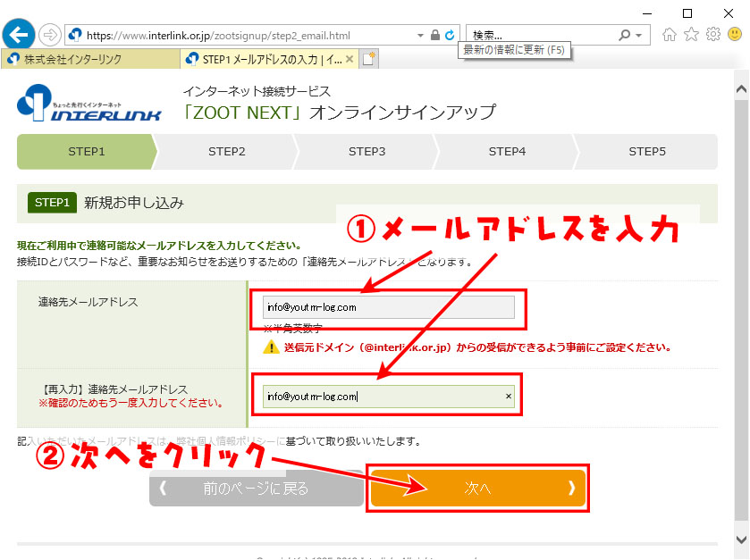Click the 連絡先メールアドレス input field
Viewport: 750px width, 560px height.
[x=388, y=307]
